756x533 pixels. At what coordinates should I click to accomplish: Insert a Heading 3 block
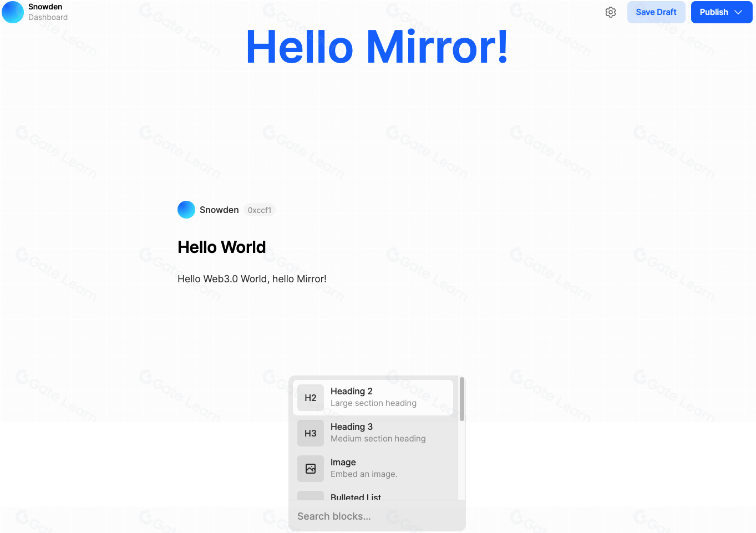coord(373,433)
